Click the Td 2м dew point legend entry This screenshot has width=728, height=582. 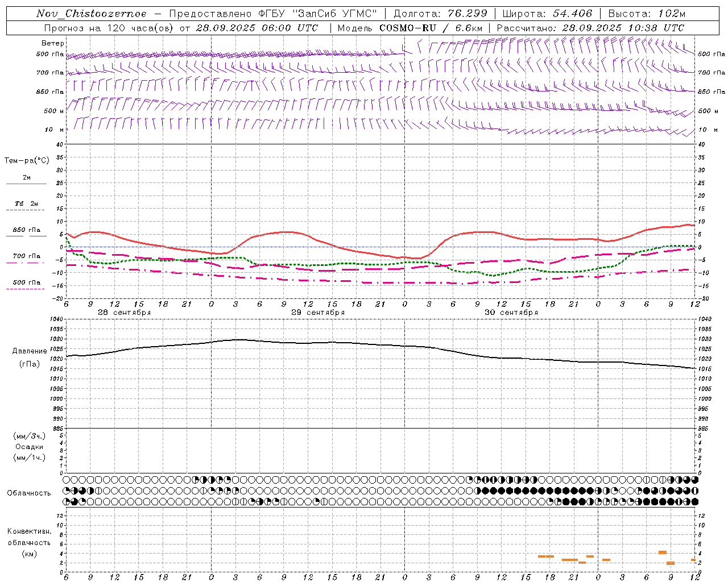point(27,203)
